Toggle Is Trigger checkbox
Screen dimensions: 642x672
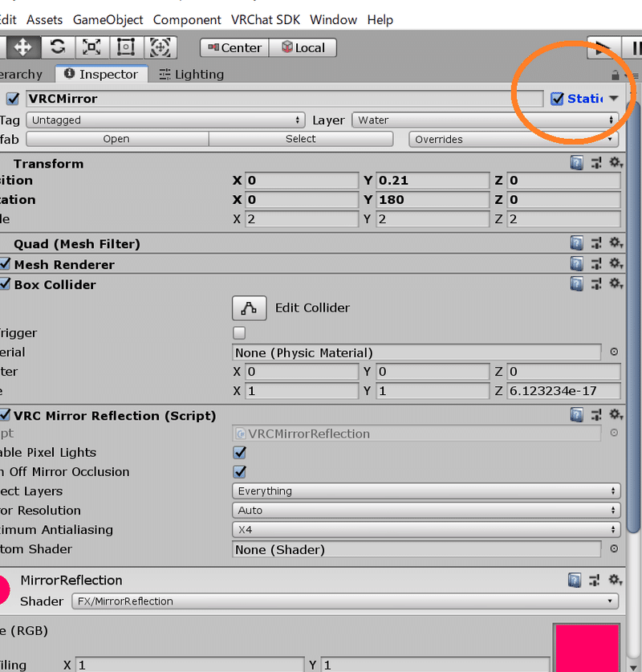[x=239, y=332]
